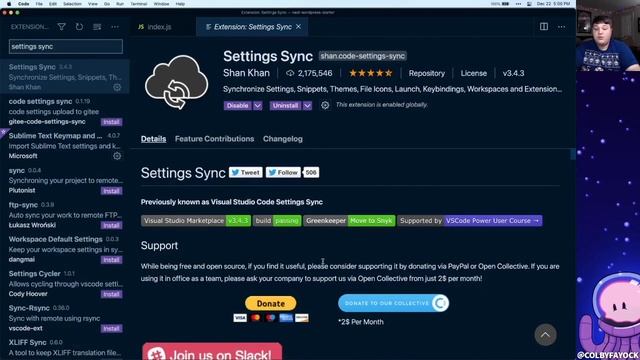Open the Terminal menu

(x=139, y=4)
